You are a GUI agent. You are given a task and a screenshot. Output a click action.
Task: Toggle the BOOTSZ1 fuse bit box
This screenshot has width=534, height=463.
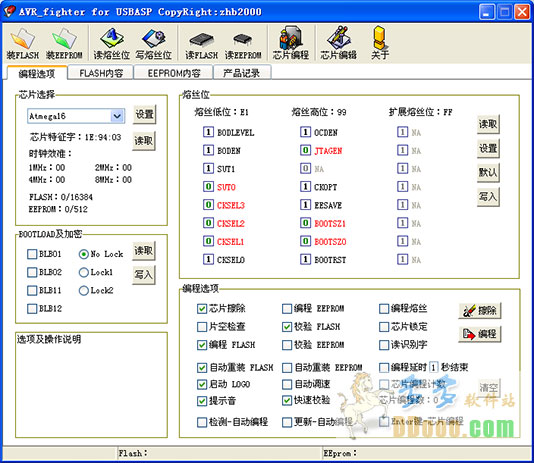[x=305, y=223]
